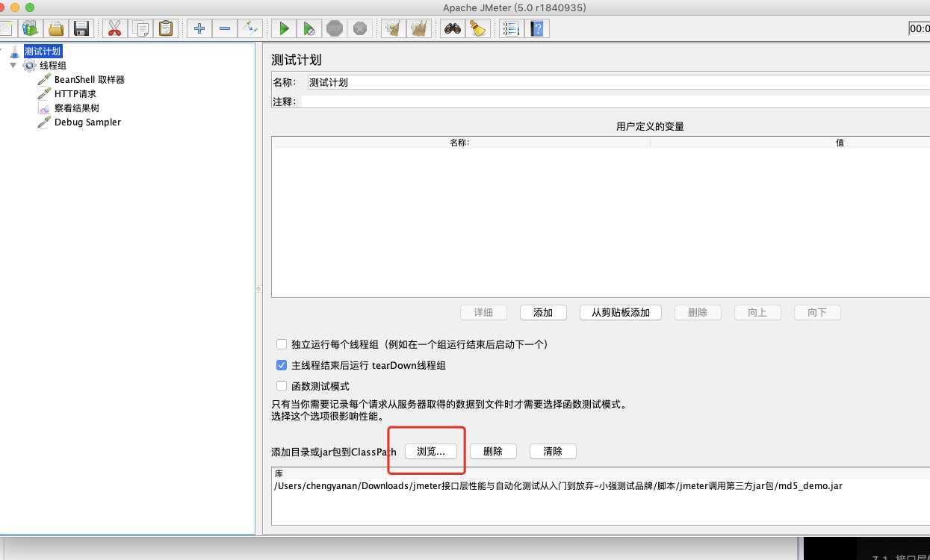Click the 线程组 gear icon in tree

click(30, 66)
